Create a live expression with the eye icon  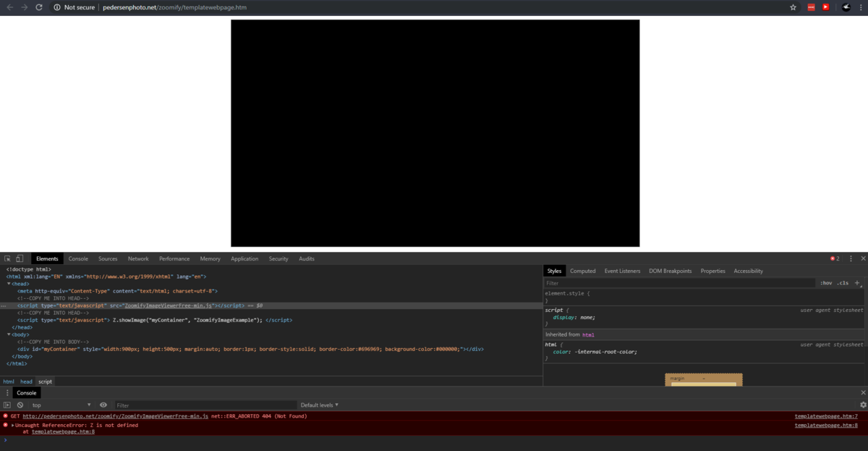[103, 405]
